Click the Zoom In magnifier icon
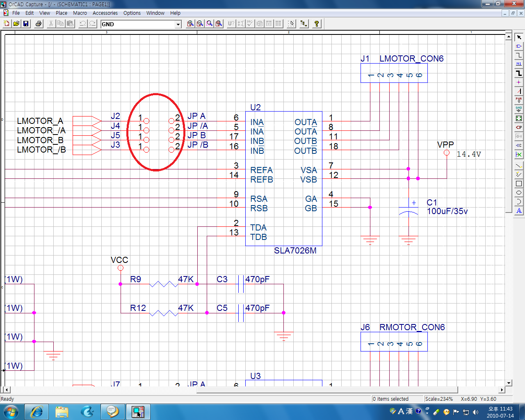Viewport: 525px width, 420px height. [x=190, y=24]
